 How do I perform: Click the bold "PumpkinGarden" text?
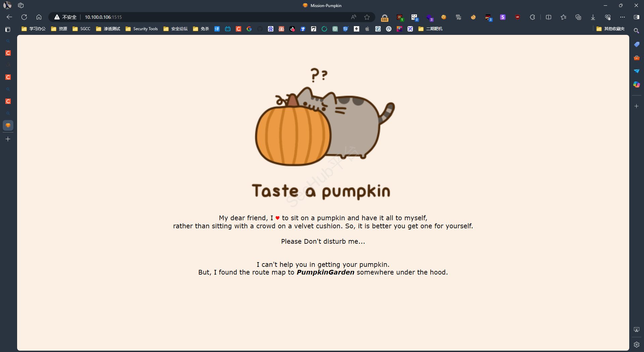coord(325,272)
